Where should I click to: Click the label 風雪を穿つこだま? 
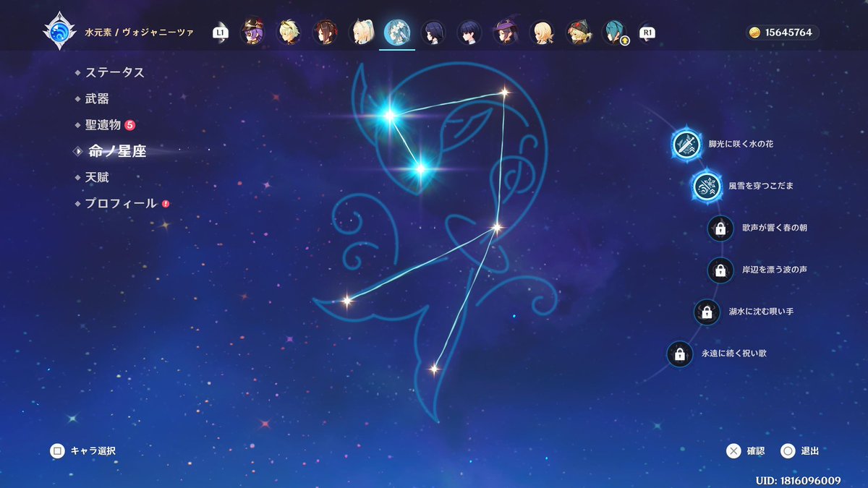point(762,187)
